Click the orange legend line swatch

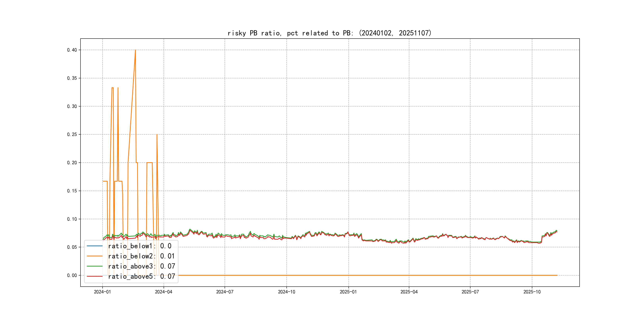pyautogui.click(x=94, y=256)
